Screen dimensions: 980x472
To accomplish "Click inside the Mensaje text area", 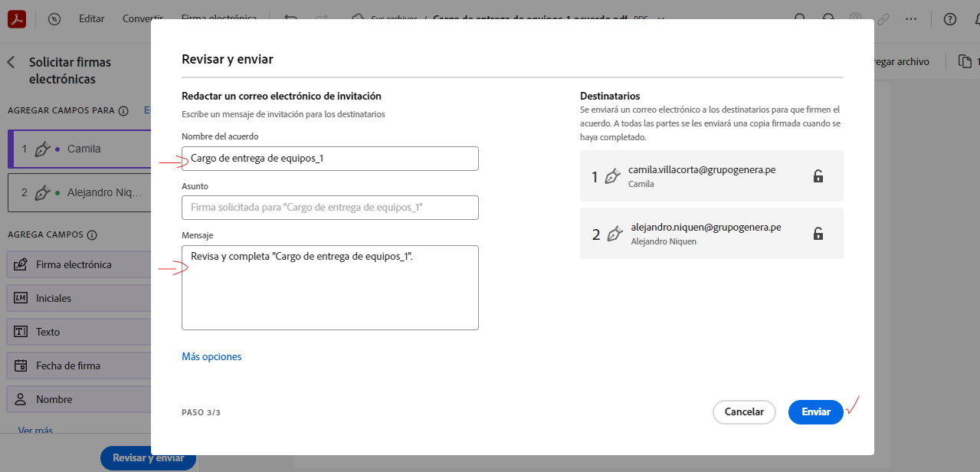I will [x=330, y=287].
